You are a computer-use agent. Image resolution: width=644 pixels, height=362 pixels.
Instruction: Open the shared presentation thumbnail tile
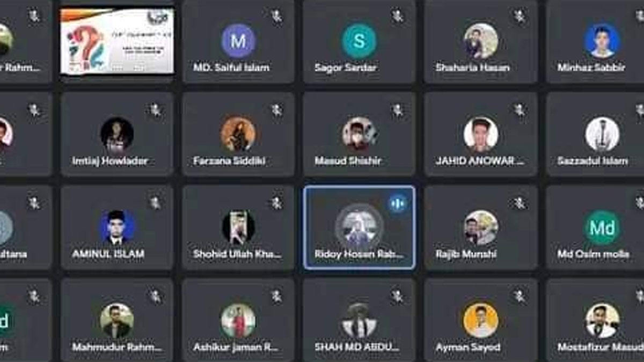pos(117,41)
